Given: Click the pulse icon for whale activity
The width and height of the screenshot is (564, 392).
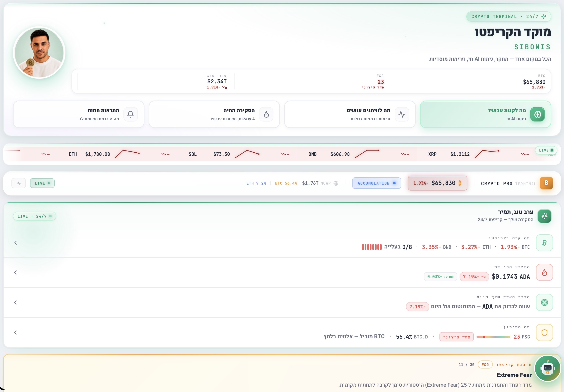Looking at the screenshot, I should tap(402, 114).
